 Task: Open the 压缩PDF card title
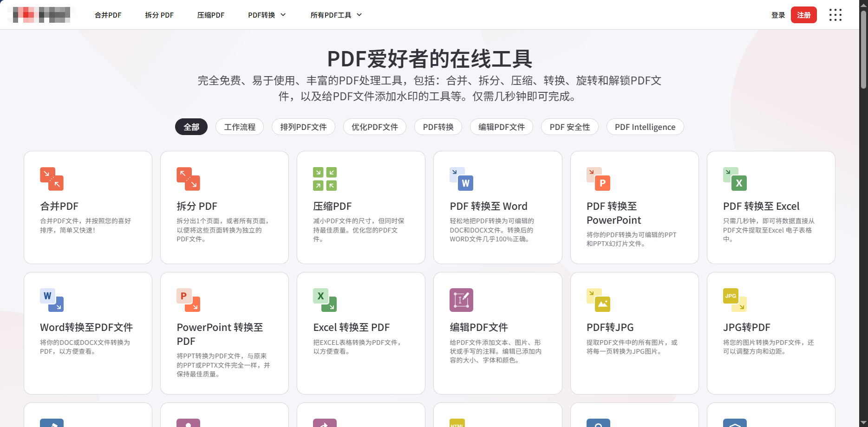(333, 206)
